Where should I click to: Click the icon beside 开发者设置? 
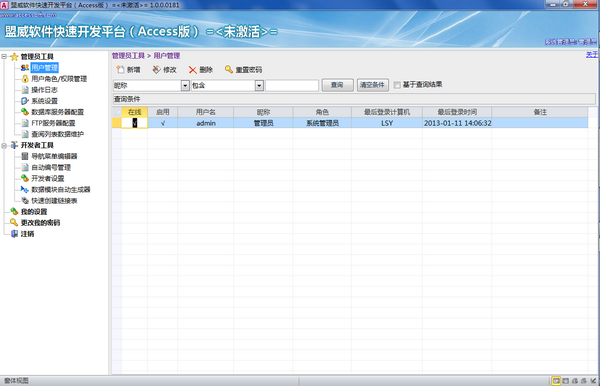24,178
